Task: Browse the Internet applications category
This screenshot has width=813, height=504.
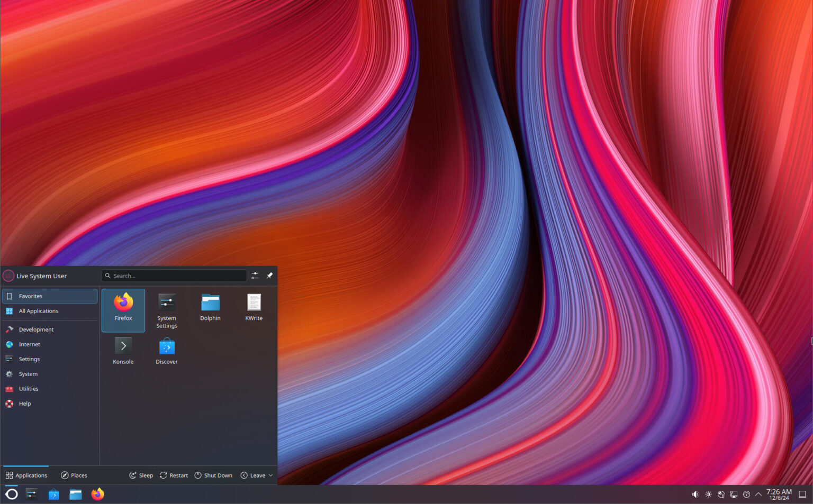Action: click(29, 344)
